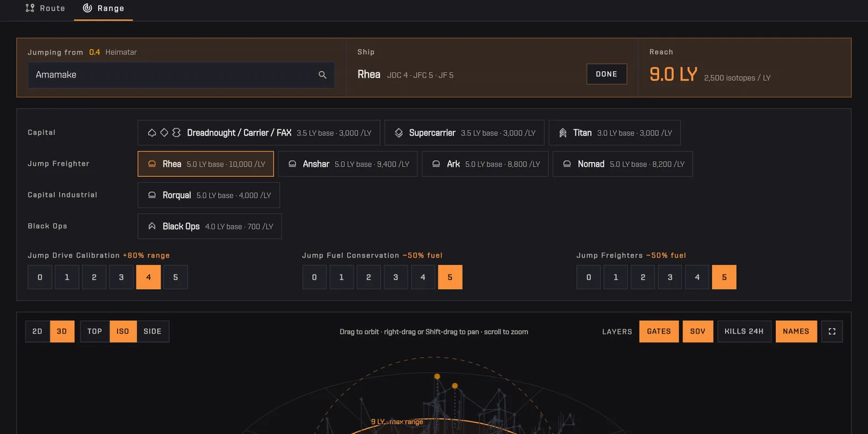
Task: Select SIDE camera view
Action: [152, 331]
